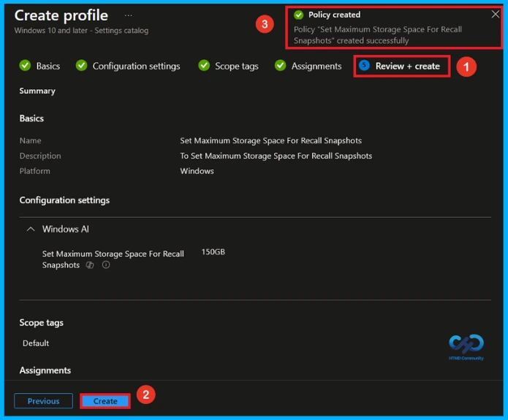Click the Assignments green checkmark icon

click(x=280, y=66)
